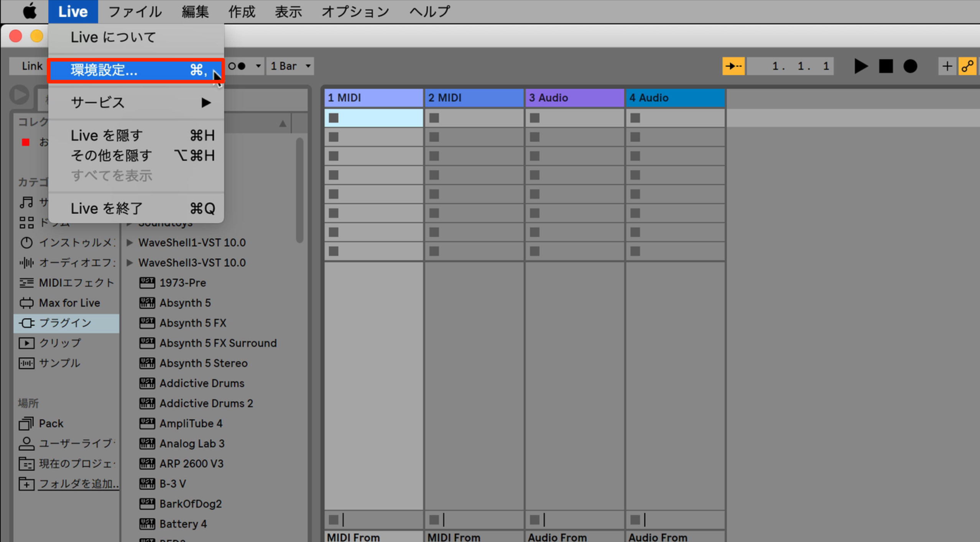Image resolution: width=980 pixels, height=542 pixels.
Task: Choose Live を終了 menu entry
Action: pyautogui.click(x=136, y=209)
